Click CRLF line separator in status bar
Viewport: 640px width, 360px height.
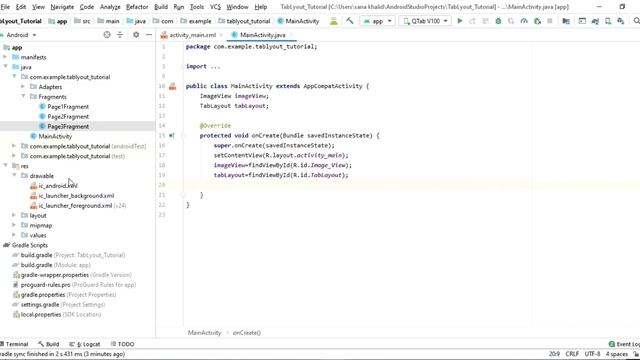point(572,354)
